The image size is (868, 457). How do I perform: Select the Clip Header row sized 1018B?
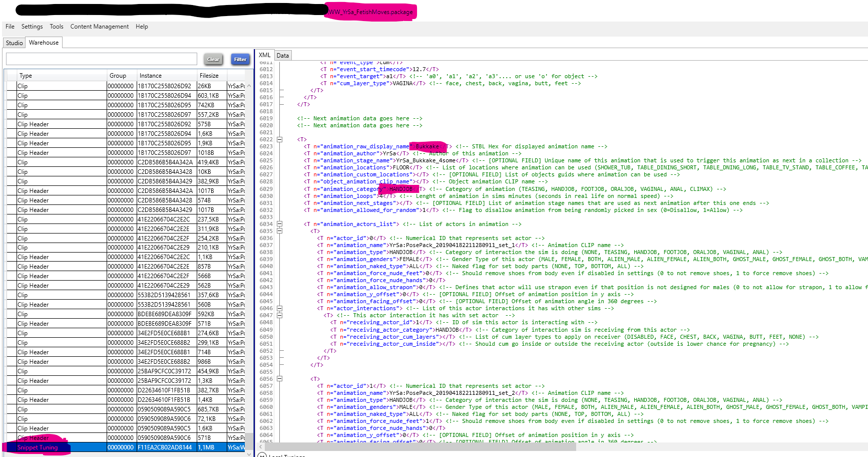coord(125,153)
